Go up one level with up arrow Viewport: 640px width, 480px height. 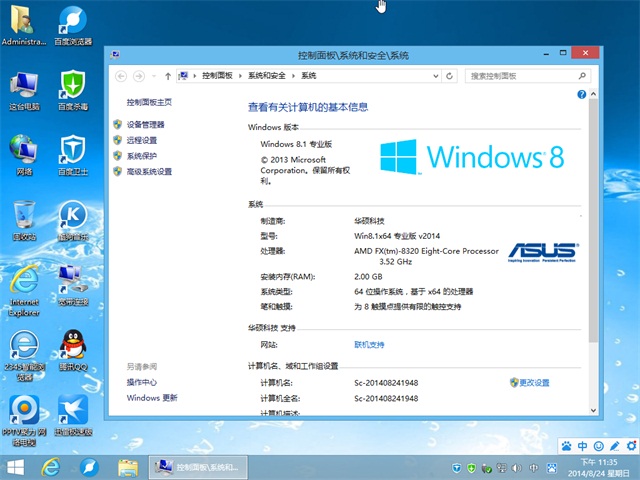point(166,75)
